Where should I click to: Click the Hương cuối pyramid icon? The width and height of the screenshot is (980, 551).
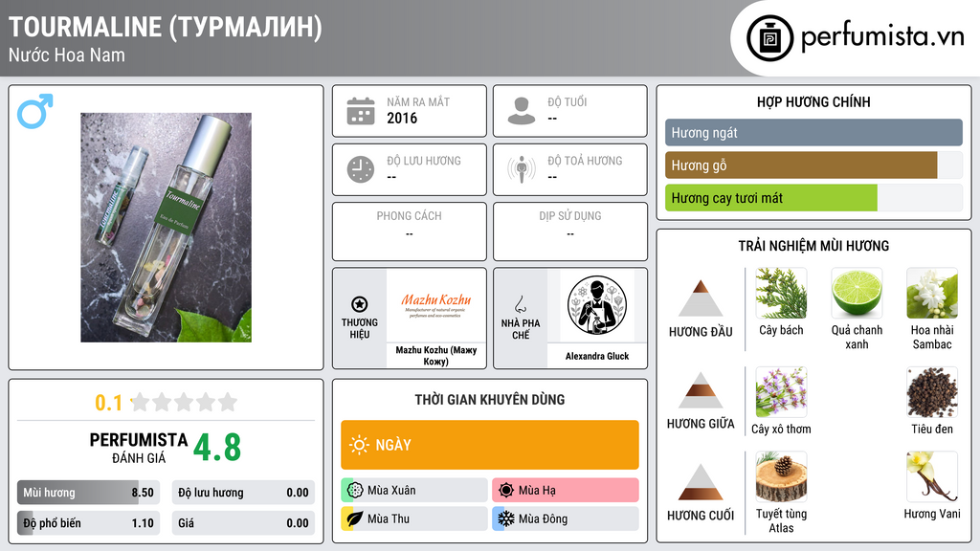(x=700, y=482)
